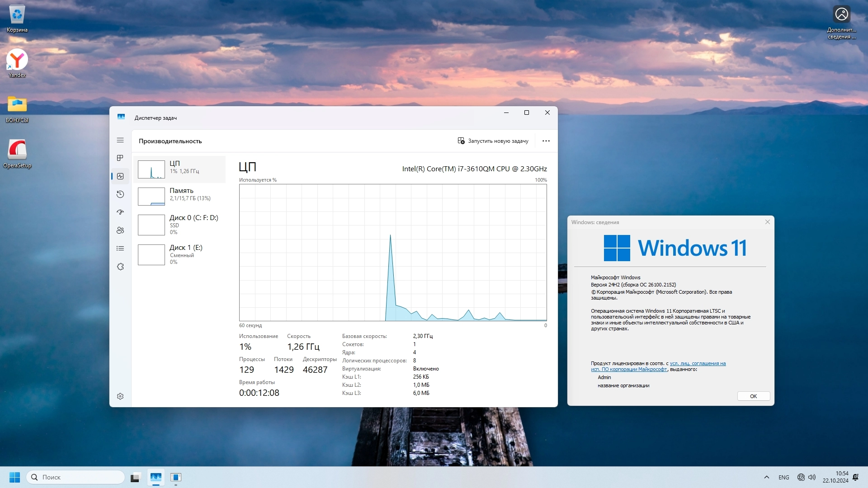Open the App history sidebar icon
The height and width of the screenshot is (488, 868).
[120, 194]
